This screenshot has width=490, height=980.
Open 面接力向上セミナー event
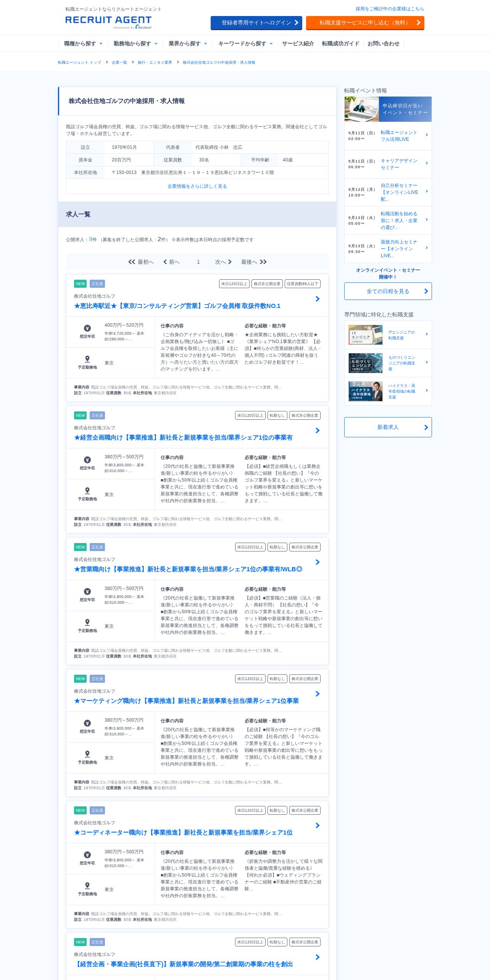399,249
